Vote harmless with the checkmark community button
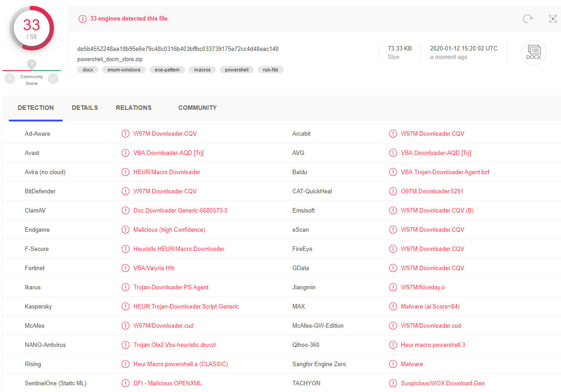This screenshot has width=561, height=392. (53, 79)
